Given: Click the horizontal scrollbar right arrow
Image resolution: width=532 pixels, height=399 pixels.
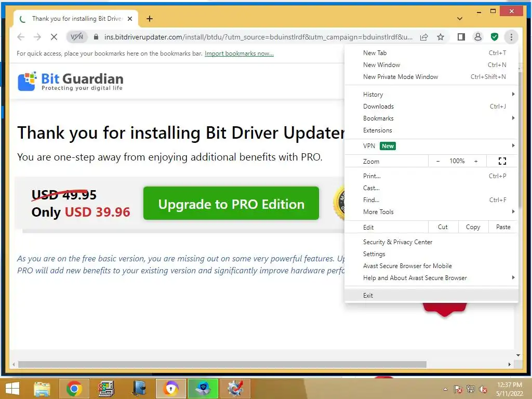Looking at the screenshot, I should coord(509,364).
